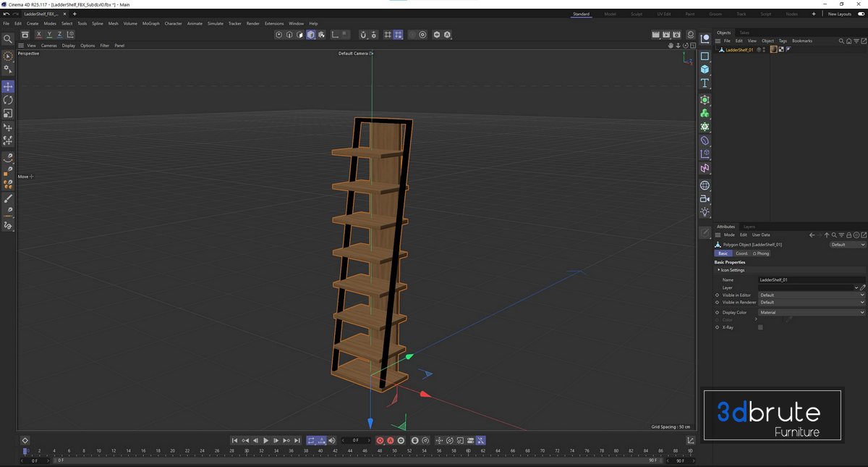Screen dimensions: 868x467
Task: Open the Visible in Editor dropdown
Action: point(811,295)
